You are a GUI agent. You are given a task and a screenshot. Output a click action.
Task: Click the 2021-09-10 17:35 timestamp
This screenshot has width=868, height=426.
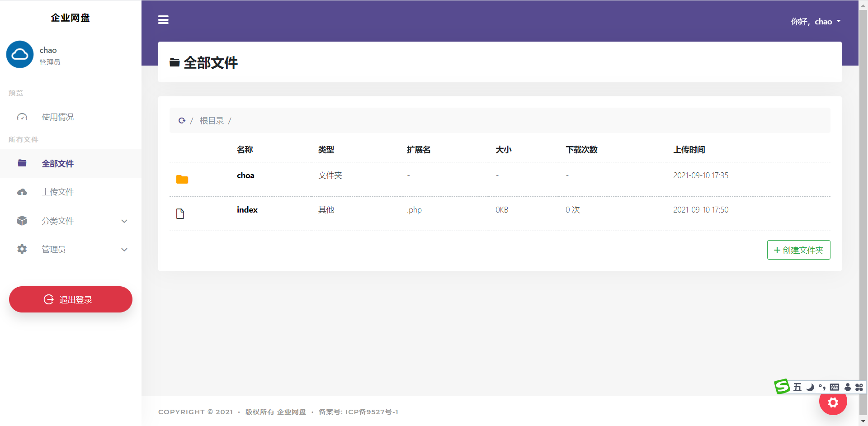(x=701, y=175)
